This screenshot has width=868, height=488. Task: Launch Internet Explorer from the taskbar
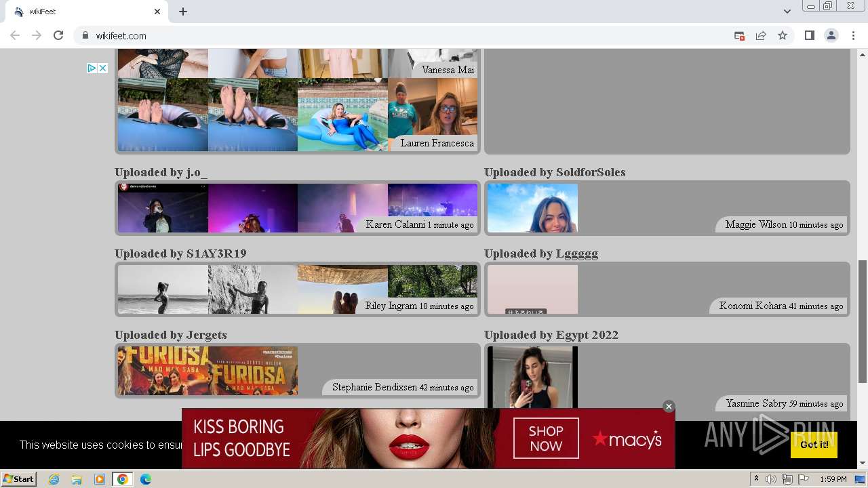coord(54,479)
